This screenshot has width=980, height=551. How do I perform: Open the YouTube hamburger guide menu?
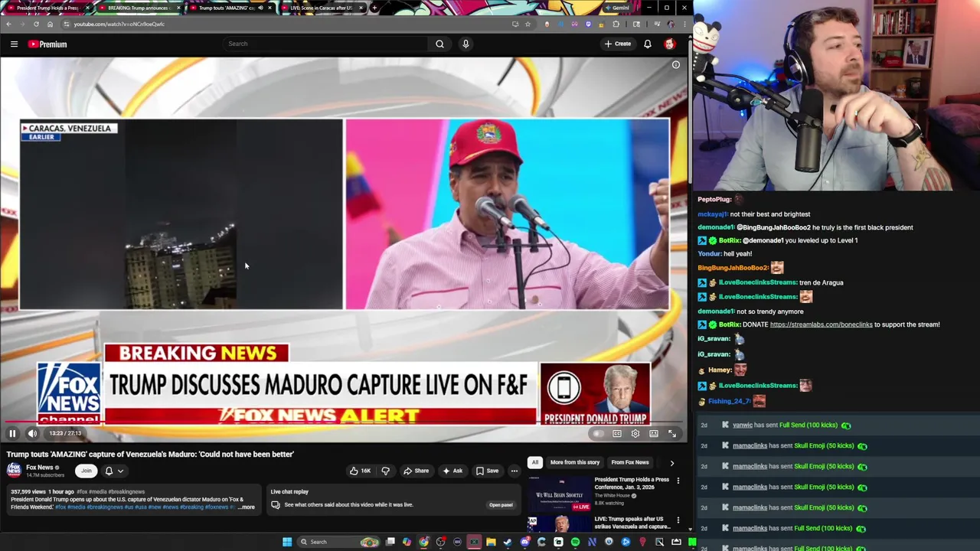click(14, 44)
